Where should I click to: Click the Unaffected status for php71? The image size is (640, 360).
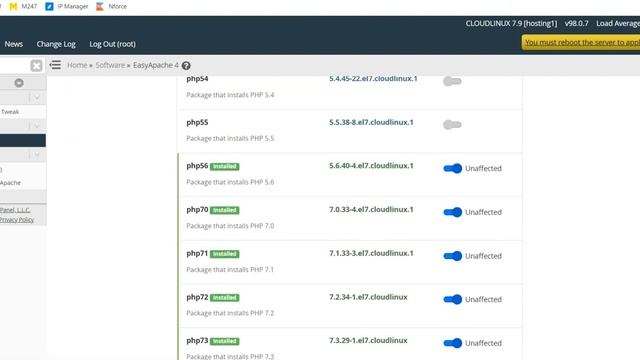[x=483, y=256]
